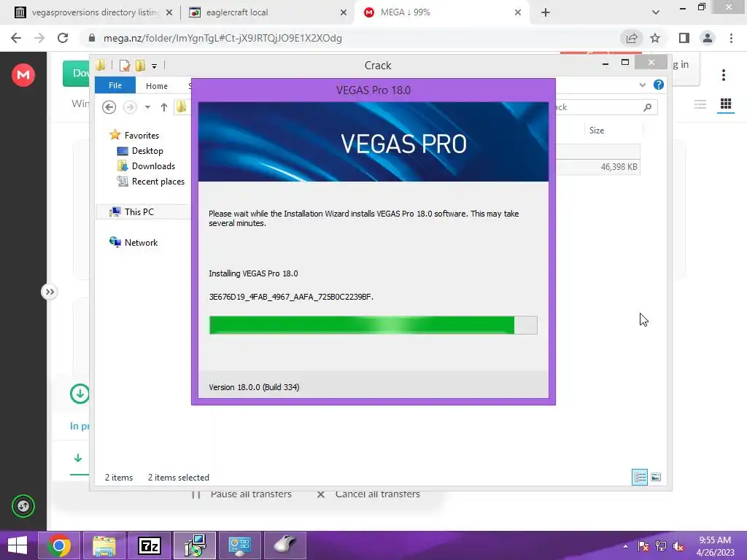Click the Properties quick access icon in Explorer
The width and height of the screenshot is (747, 560).
click(x=124, y=65)
